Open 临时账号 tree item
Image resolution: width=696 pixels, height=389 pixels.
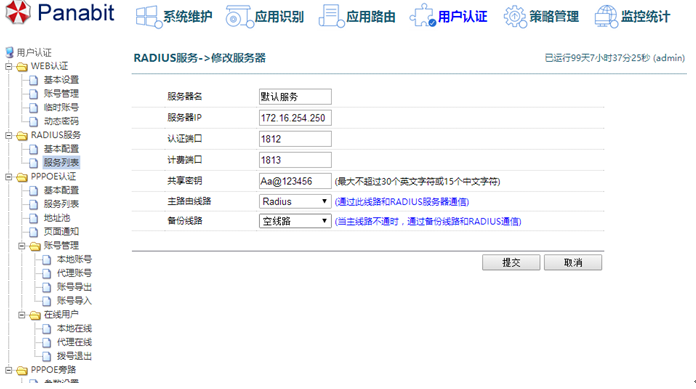(61, 107)
